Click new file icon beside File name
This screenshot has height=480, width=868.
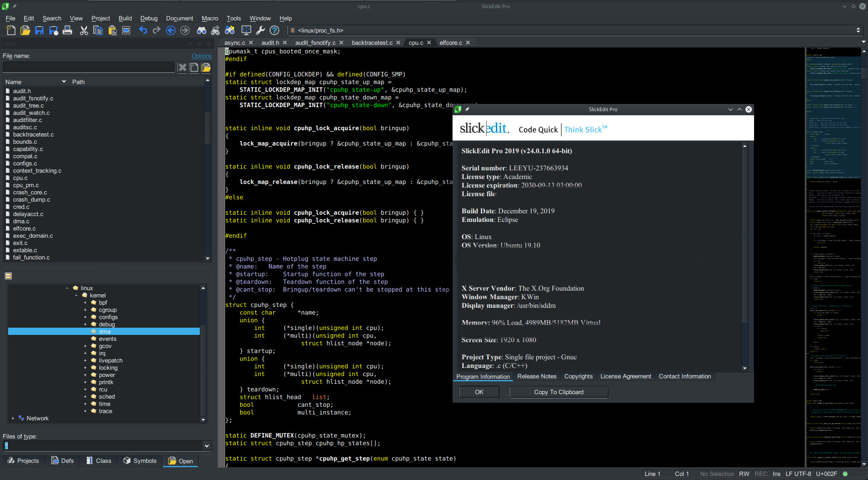pos(194,67)
